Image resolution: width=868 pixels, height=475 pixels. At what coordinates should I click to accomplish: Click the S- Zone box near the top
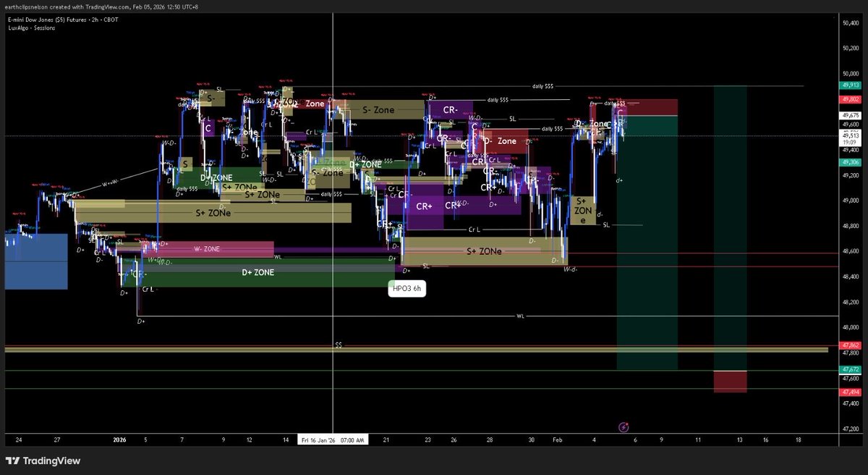378,110
